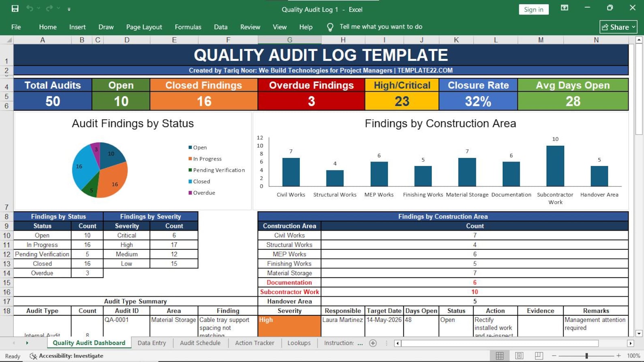Screen dimensions: 644x362
Task: Select the QA-0001 Audit ID cell
Action: pos(127,326)
